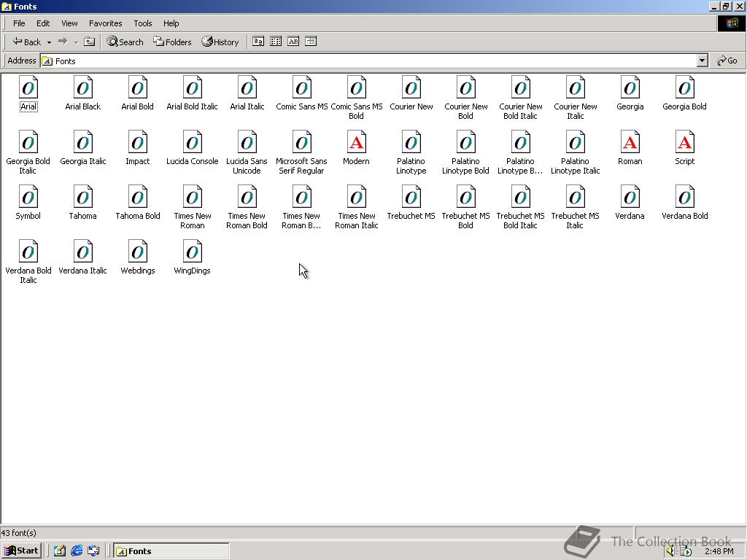Switch to Large Icons view

[258, 42]
